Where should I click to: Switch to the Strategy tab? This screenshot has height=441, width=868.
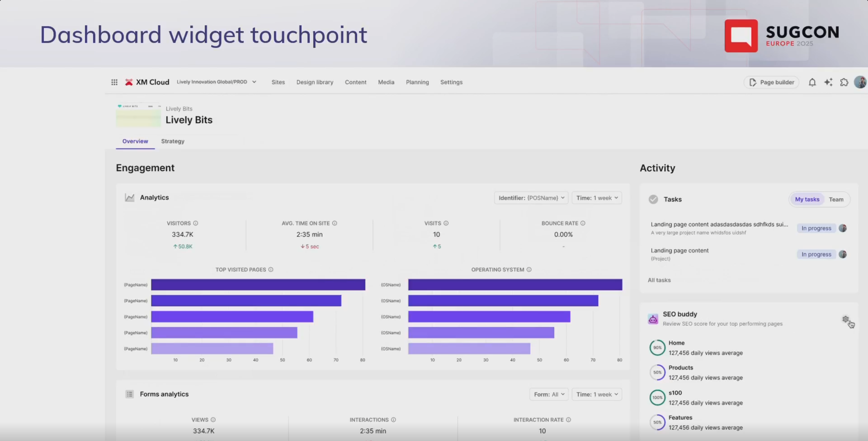pyautogui.click(x=172, y=141)
